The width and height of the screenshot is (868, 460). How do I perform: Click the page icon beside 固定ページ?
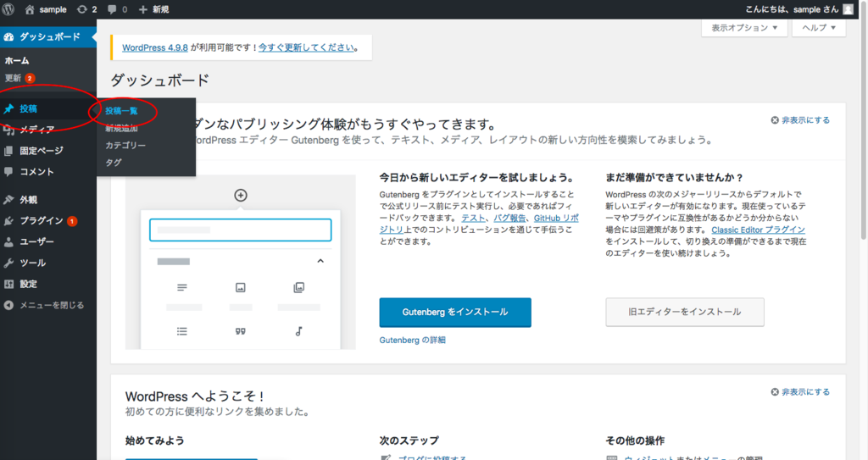tap(8, 151)
